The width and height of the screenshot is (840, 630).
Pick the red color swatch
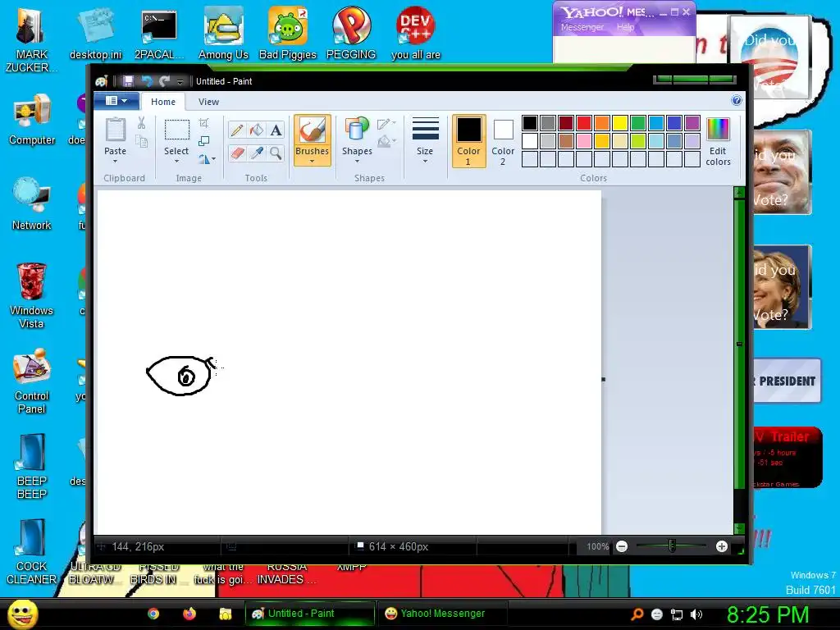(x=584, y=123)
